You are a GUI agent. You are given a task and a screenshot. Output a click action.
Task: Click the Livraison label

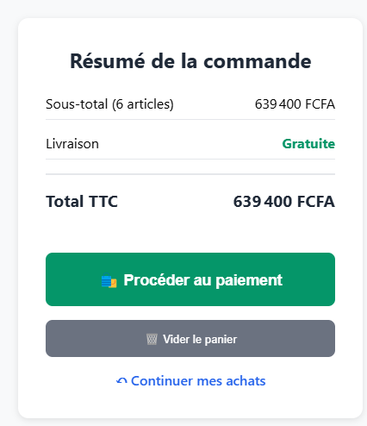(x=72, y=144)
